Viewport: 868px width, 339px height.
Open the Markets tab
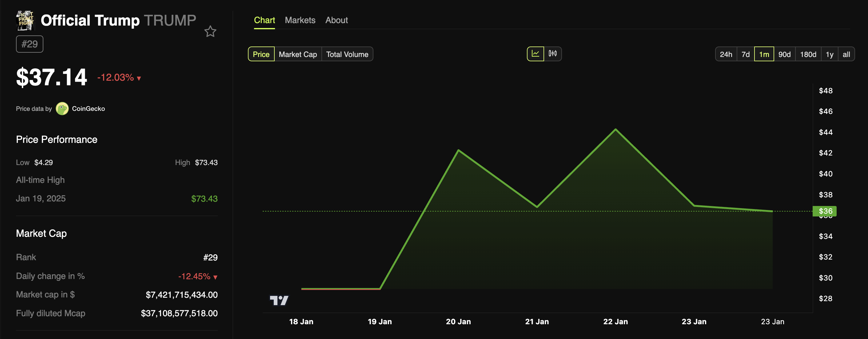[x=300, y=20]
